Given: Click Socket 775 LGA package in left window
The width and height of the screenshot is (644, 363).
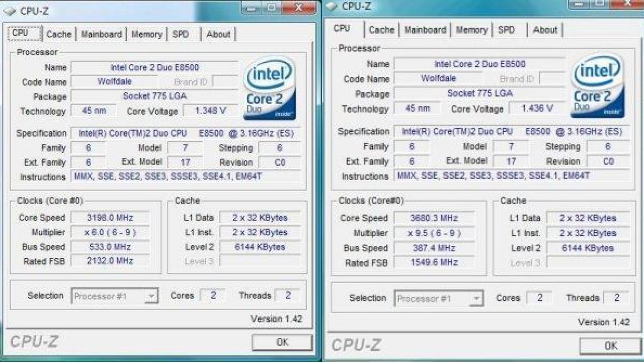Looking at the screenshot, I should point(154,96).
